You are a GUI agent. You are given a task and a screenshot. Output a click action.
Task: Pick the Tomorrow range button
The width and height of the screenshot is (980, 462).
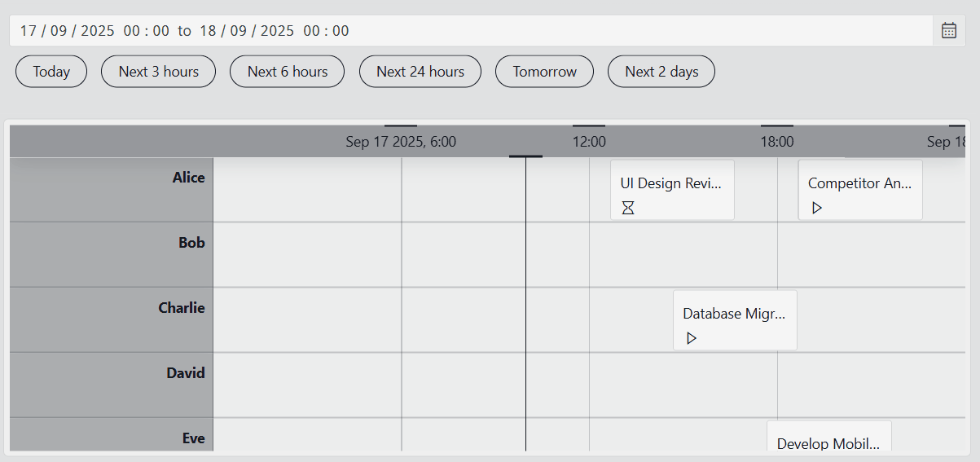tap(545, 72)
